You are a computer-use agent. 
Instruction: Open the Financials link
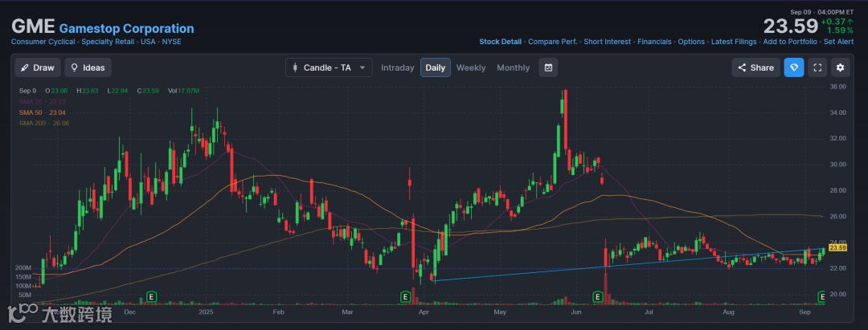point(654,42)
